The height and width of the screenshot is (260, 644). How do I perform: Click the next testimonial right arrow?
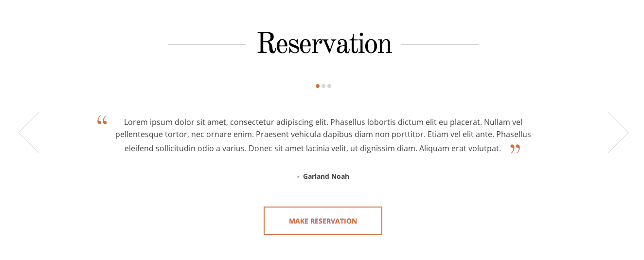pos(618,133)
